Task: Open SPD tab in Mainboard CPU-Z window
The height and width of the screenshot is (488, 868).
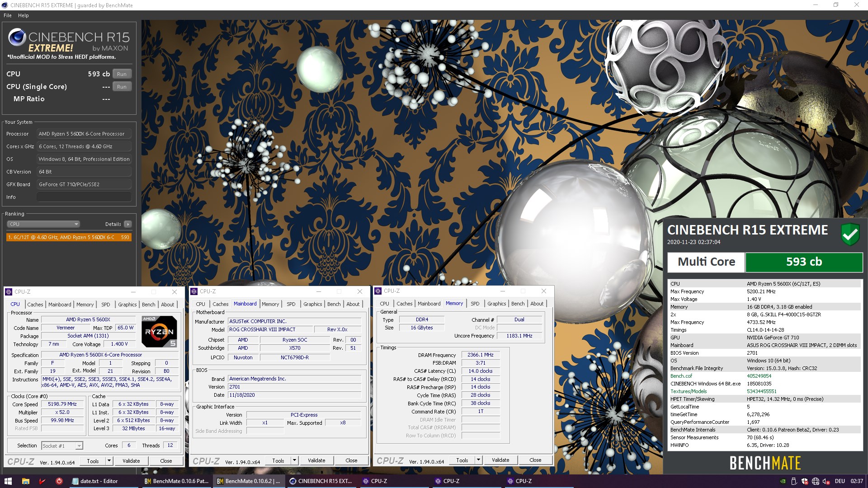Action: [291, 304]
